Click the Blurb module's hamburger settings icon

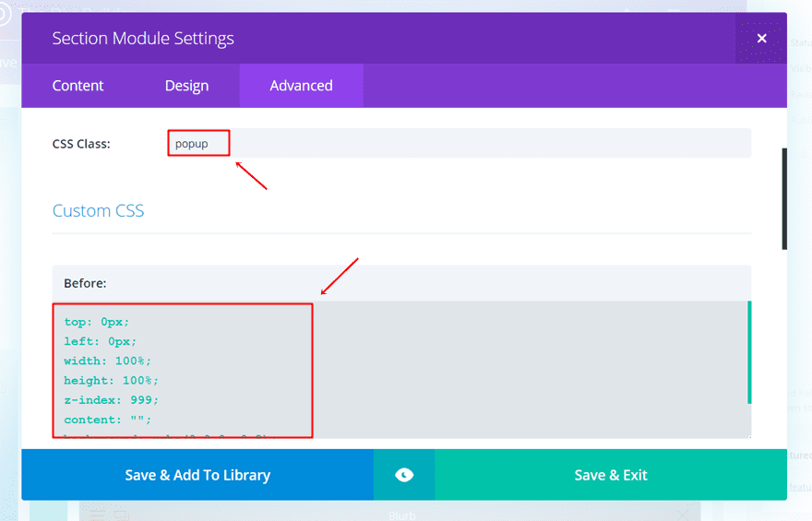coord(98,515)
